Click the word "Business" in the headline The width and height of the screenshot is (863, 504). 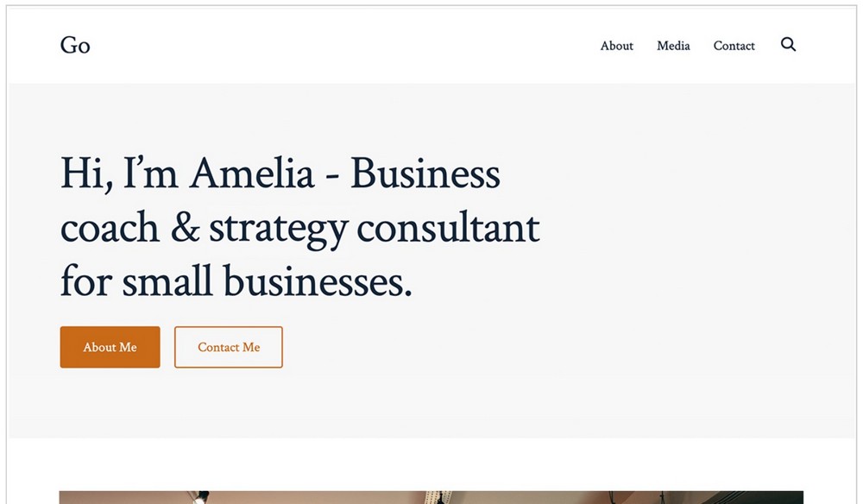tap(425, 173)
